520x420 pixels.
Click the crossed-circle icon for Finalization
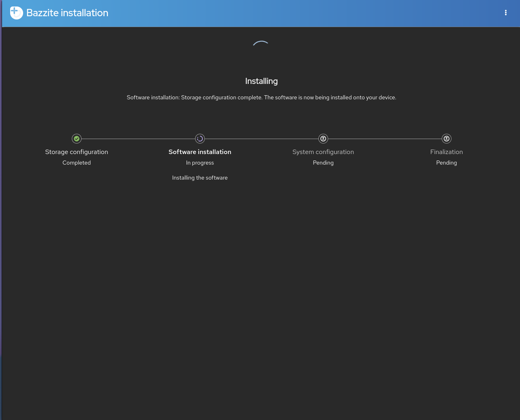[x=446, y=138]
